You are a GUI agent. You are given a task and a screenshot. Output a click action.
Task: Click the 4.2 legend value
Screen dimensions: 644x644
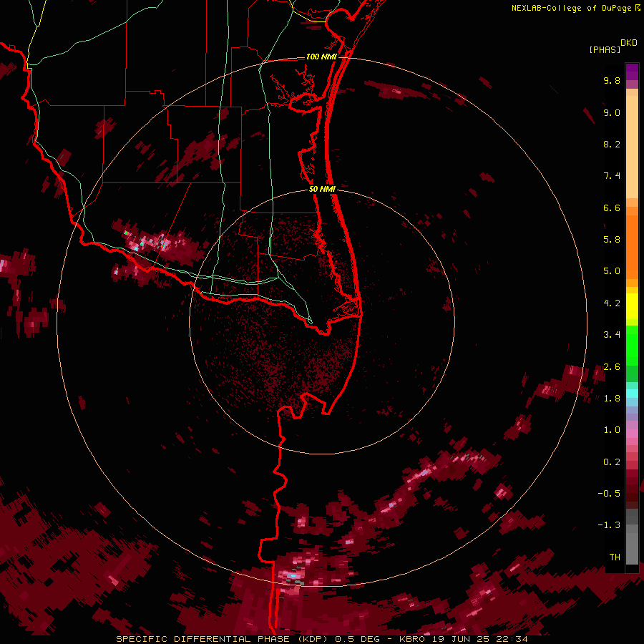click(x=612, y=303)
